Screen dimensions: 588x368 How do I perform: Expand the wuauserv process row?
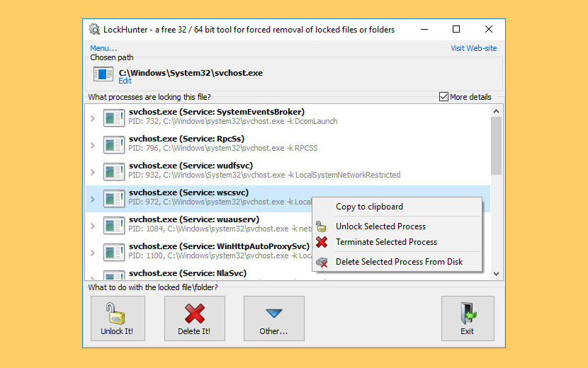tap(93, 226)
